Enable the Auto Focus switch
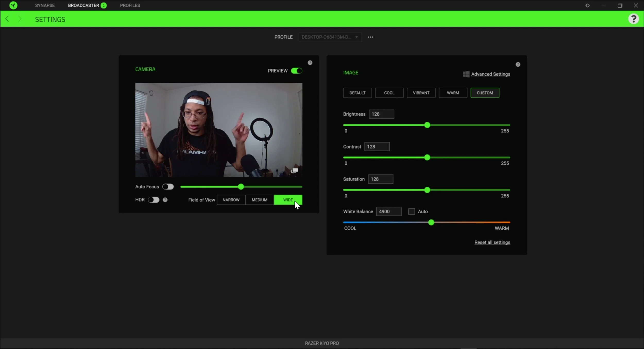The image size is (644, 349). click(x=168, y=187)
